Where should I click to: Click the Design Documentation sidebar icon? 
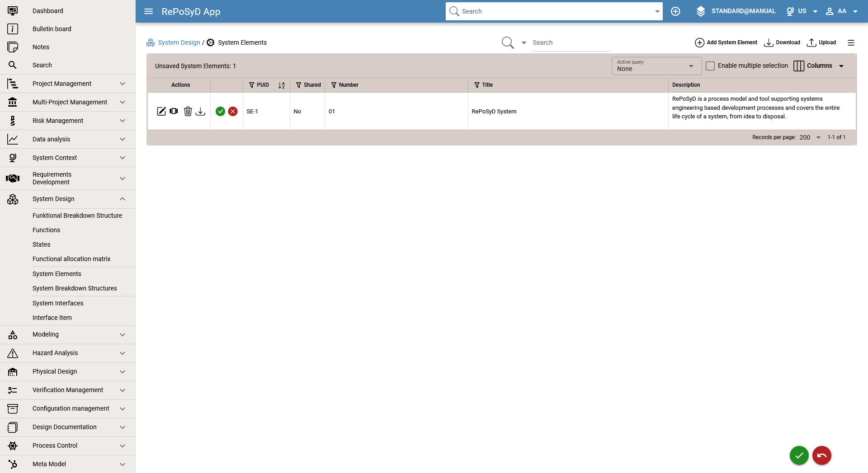pyautogui.click(x=13, y=427)
